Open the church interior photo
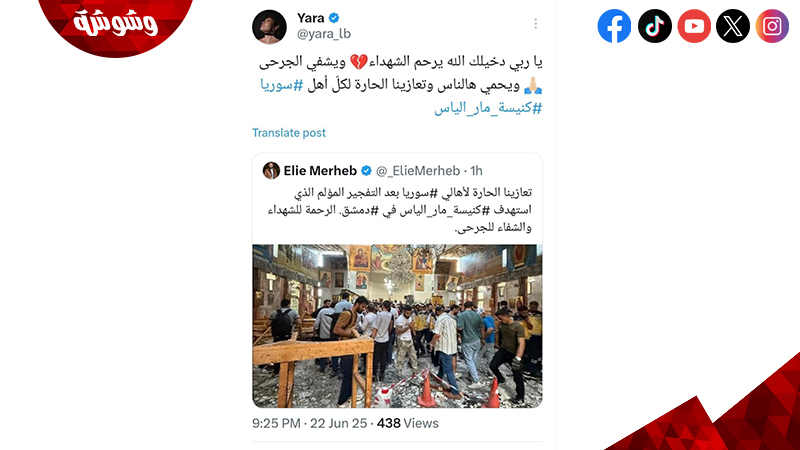800x450 pixels. tap(397, 326)
